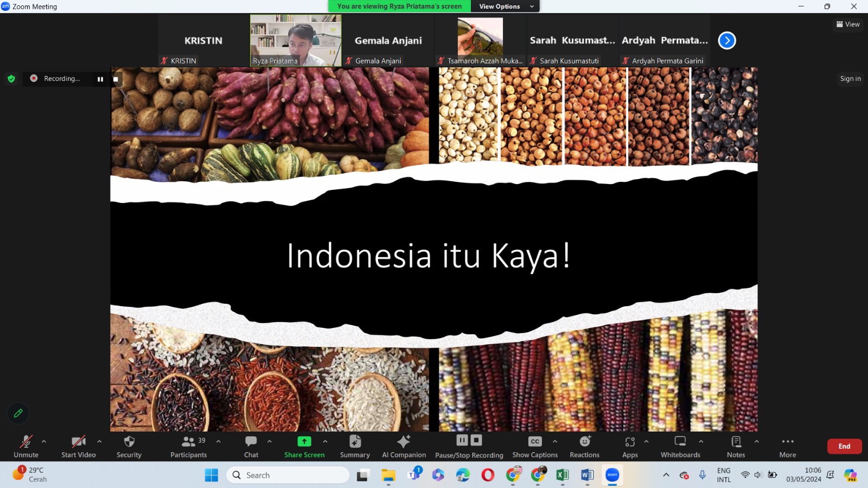Open Task View on the taskbar
Screen dimensions: 868x488
coord(363,475)
